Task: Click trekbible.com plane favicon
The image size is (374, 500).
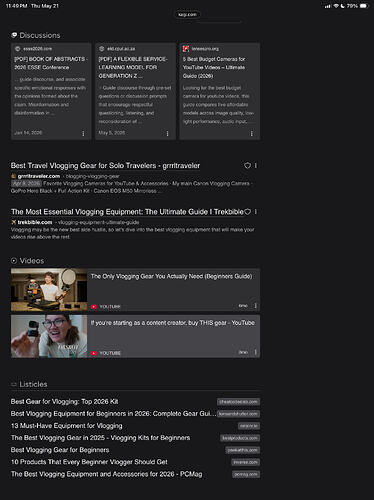Action: pyautogui.click(x=14, y=222)
